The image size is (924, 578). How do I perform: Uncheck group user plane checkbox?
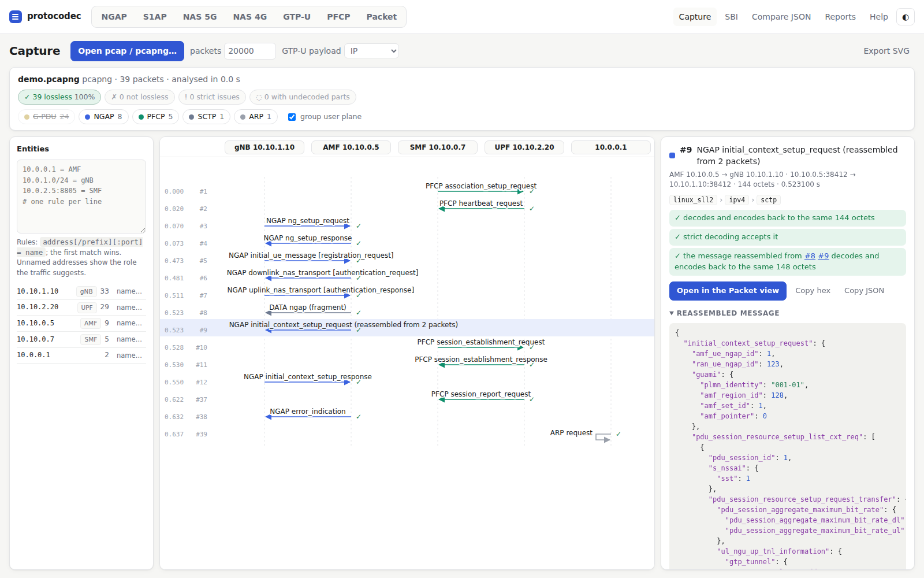pyautogui.click(x=292, y=117)
